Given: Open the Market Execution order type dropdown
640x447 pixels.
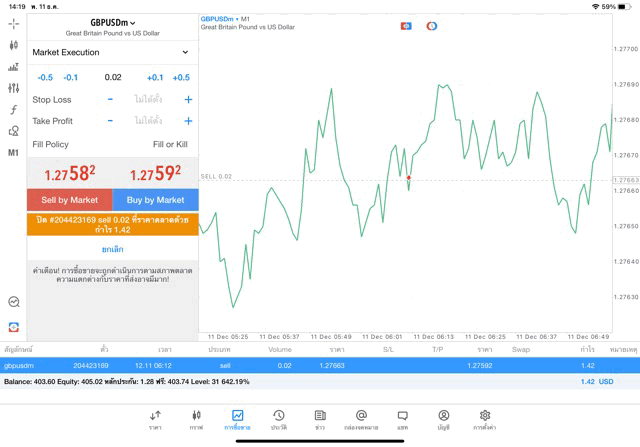Looking at the screenshot, I should [111, 52].
